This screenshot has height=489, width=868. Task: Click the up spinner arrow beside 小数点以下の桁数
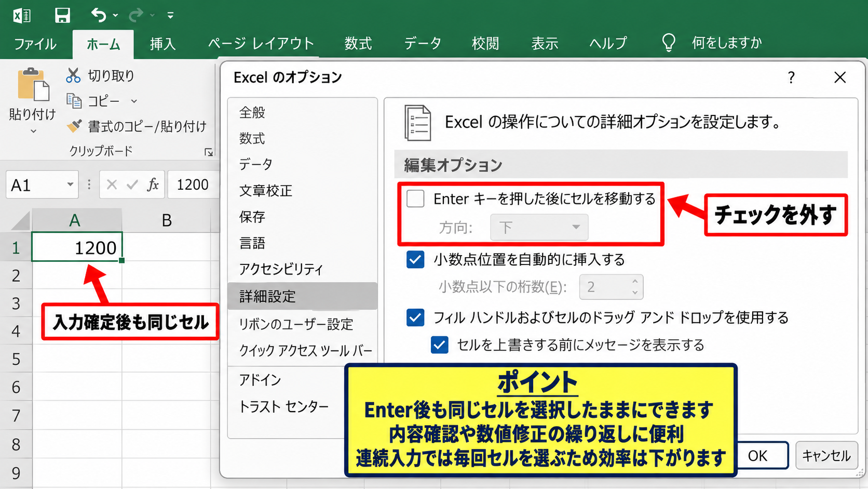pos(635,281)
